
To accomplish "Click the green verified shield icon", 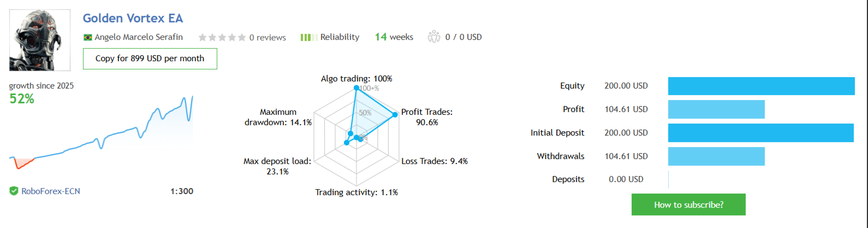I will tap(14, 191).
